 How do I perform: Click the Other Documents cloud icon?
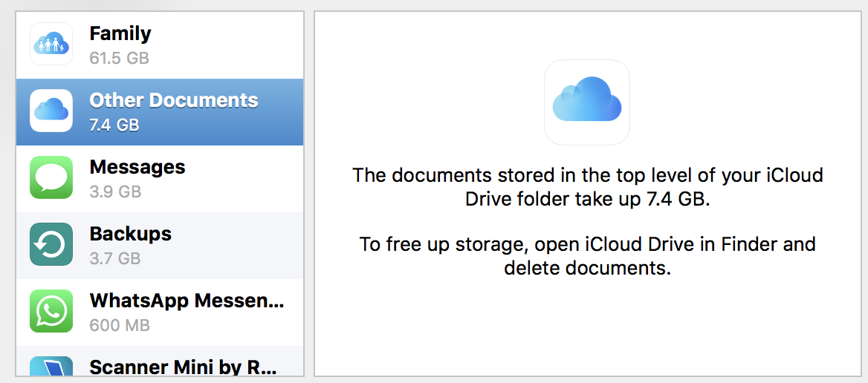(x=51, y=111)
